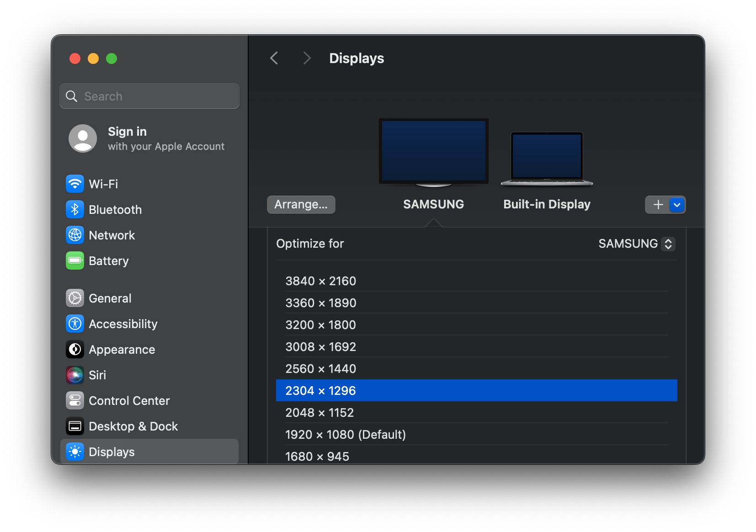Select the Displays sun icon
Image resolution: width=756 pixels, height=532 pixels.
coord(75,452)
